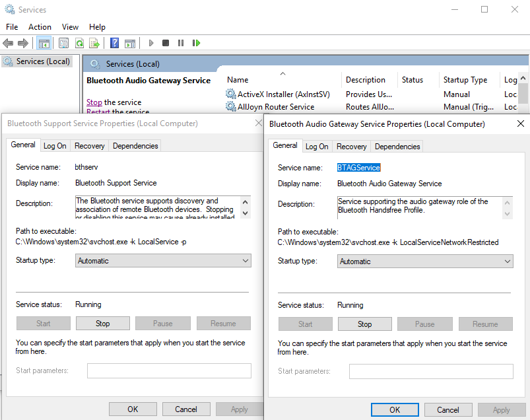Toggle the action pane toolbar icon

coord(130,44)
